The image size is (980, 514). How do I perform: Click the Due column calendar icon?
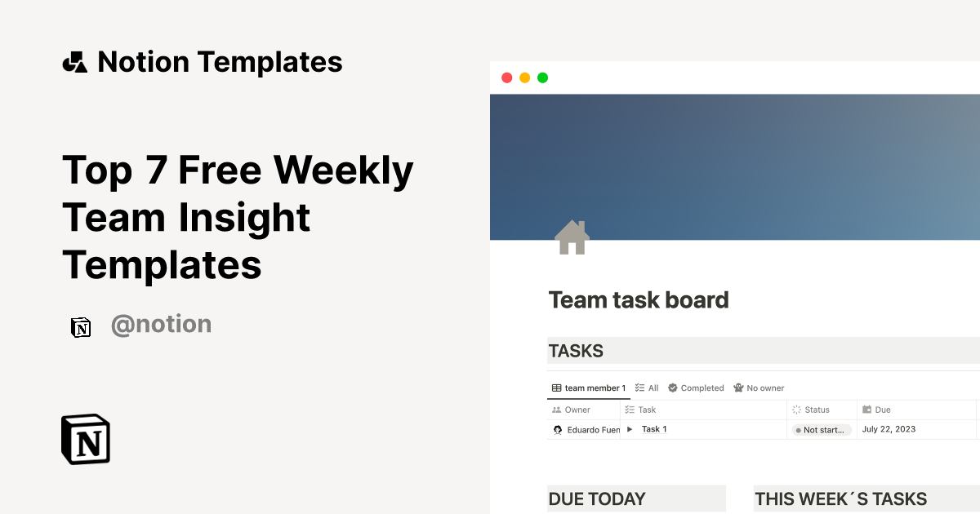point(868,409)
